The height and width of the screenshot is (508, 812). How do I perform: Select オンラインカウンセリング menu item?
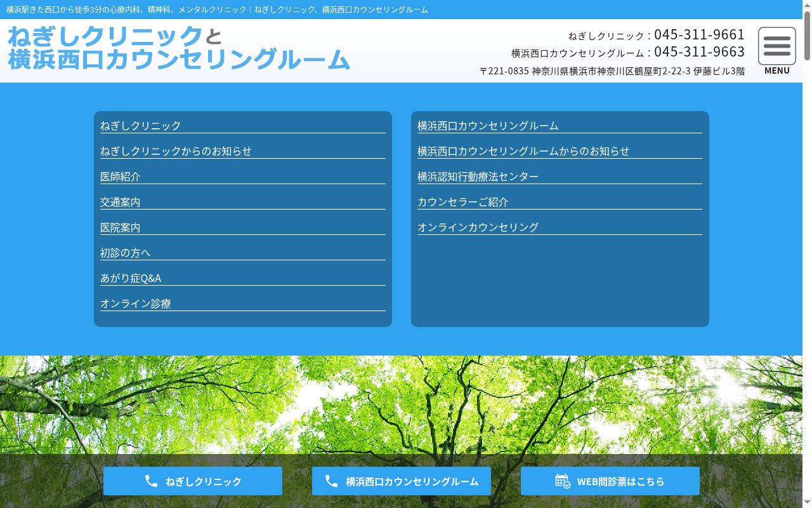coord(560,227)
